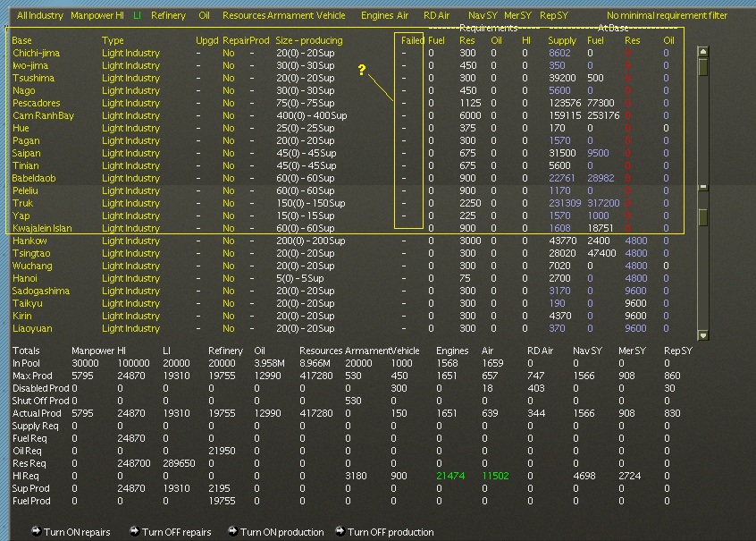Click In Pool Resources 8.966M

pyautogui.click(x=315, y=363)
